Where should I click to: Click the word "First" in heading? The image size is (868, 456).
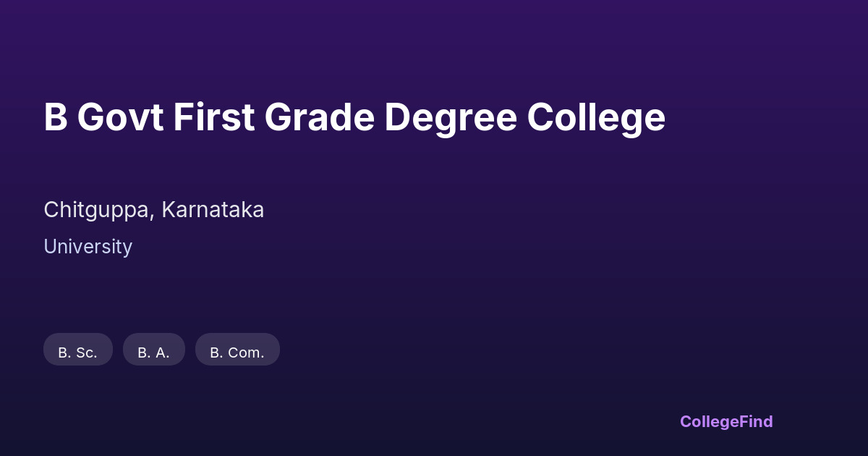[213, 117]
